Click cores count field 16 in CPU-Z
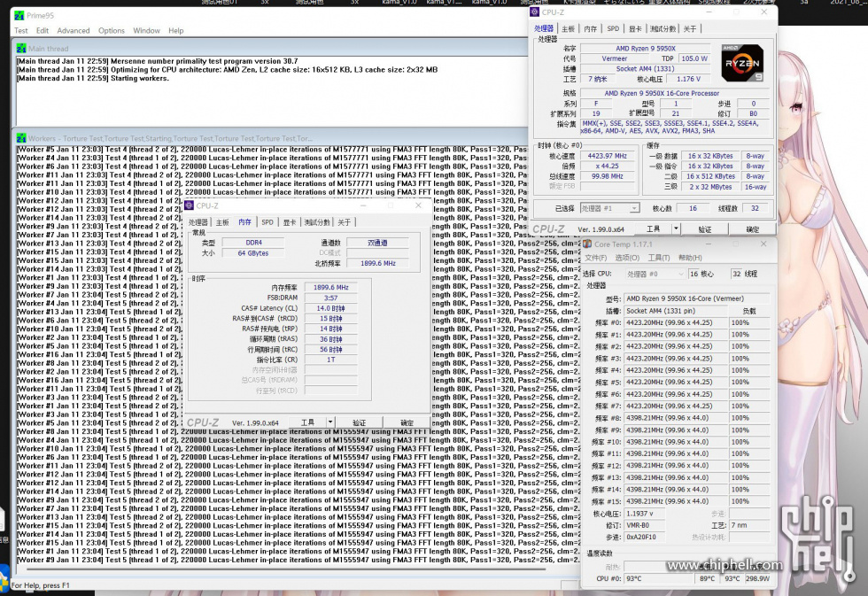Image resolution: width=868 pixels, height=596 pixels. pos(693,209)
